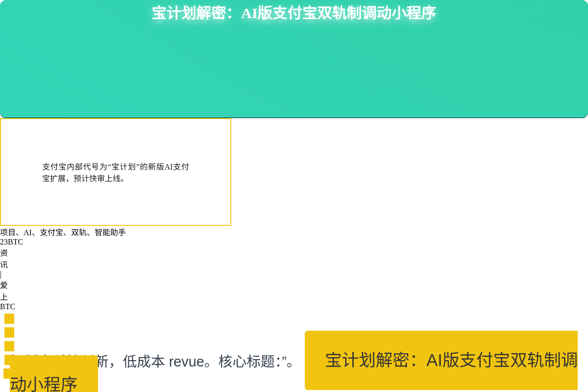The height and width of the screenshot is (392, 588).
Task: Click the 上 character
Action: [4, 297]
